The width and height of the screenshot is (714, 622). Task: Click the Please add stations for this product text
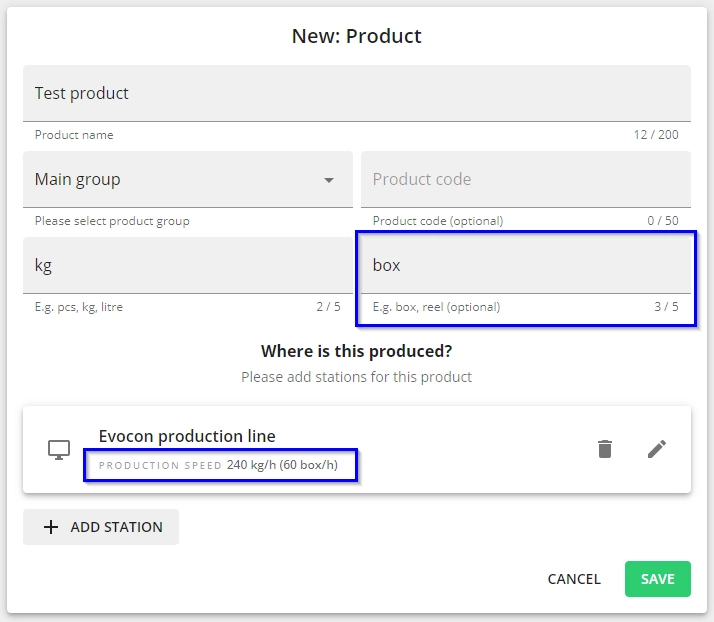tap(357, 377)
